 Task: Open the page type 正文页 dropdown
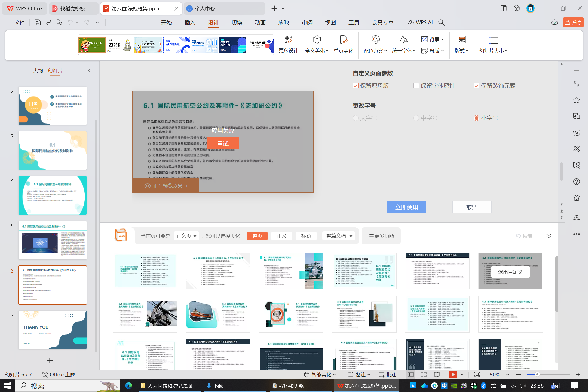[x=186, y=236]
